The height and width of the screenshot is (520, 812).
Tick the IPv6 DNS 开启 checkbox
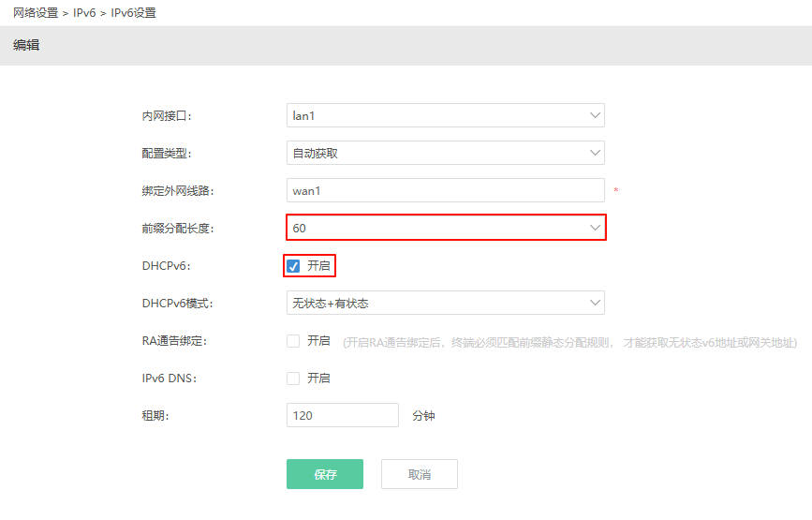click(x=293, y=379)
